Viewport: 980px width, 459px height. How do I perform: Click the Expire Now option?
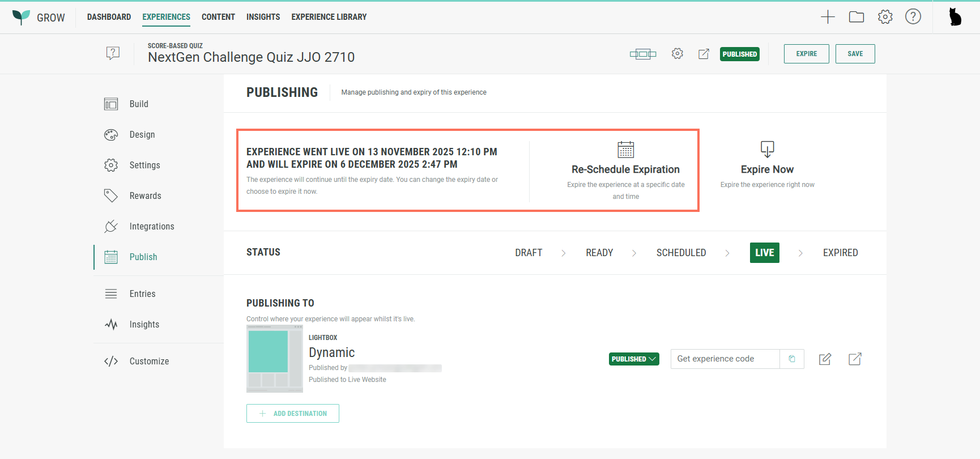coord(767,164)
